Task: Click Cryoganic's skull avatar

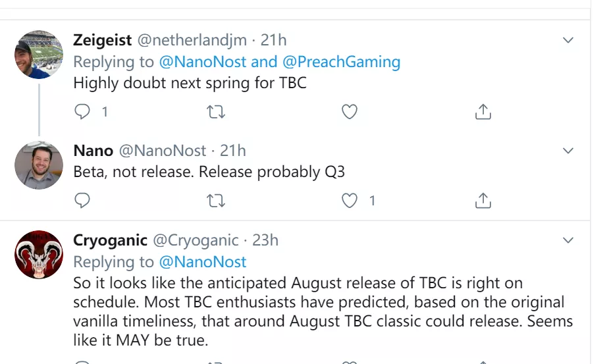Action: click(39, 254)
